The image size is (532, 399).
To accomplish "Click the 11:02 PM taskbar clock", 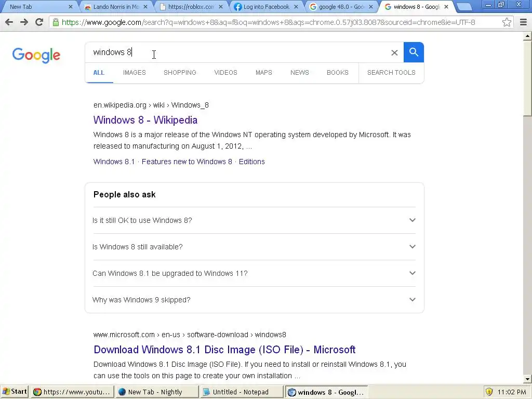I will coord(512,392).
